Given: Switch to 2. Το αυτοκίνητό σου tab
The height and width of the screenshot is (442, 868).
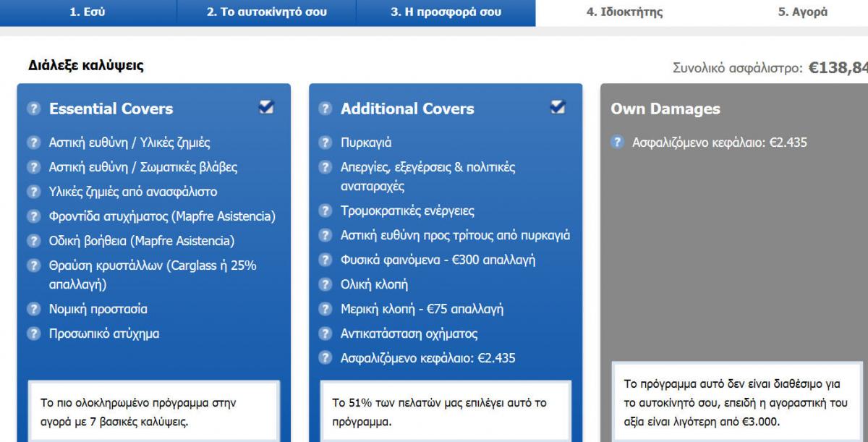Looking at the screenshot, I should click(267, 12).
